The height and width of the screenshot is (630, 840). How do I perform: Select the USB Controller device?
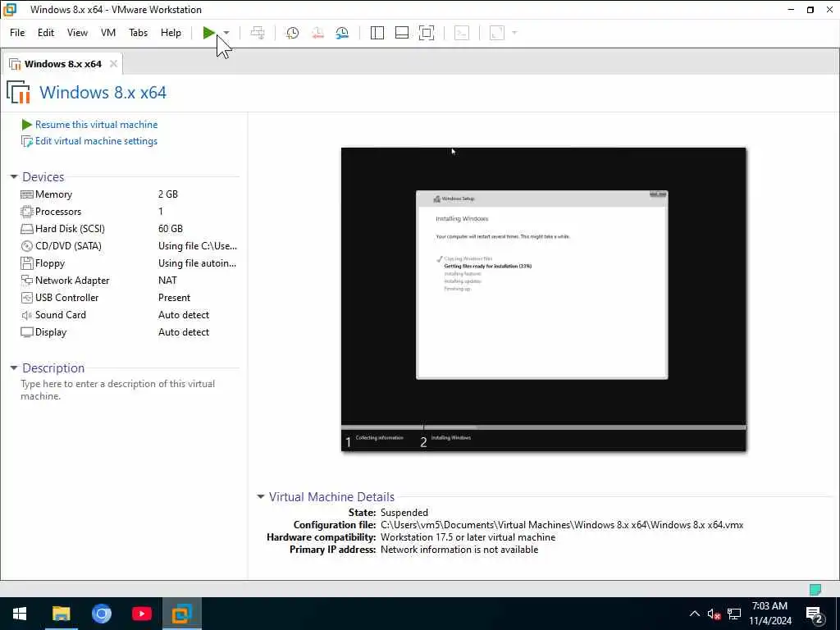pos(129,297)
